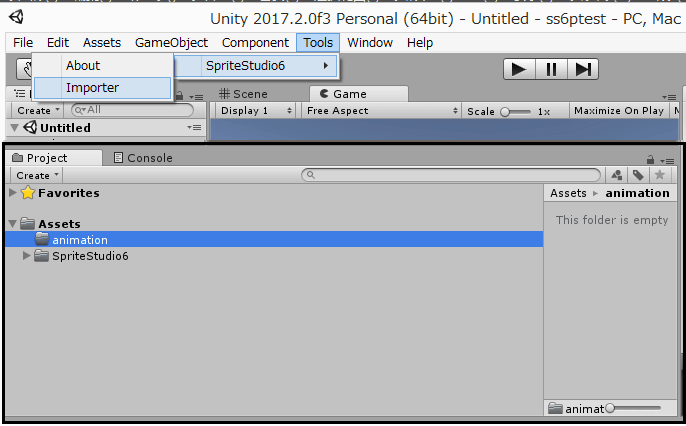Image resolution: width=686 pixels, height=426 pixels.
Task: Toggle the Project panel lock icon
Action: (x=651, y=160)
